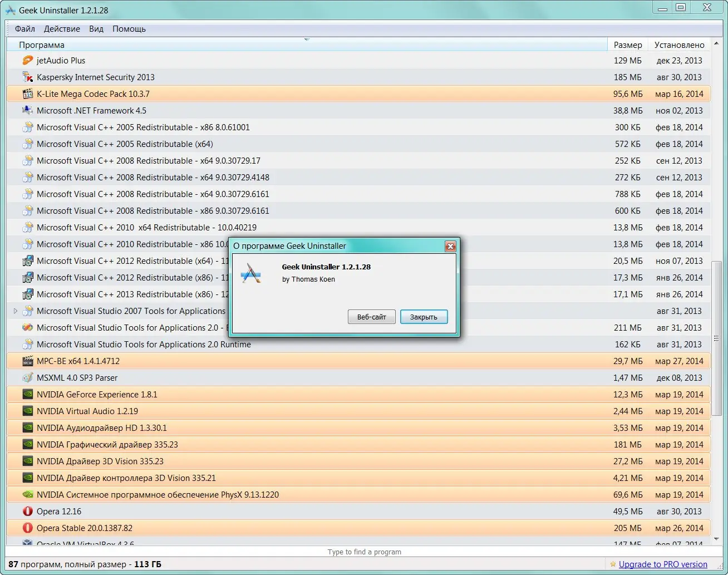Click the Geek Uninstaller title bar icon

[x=10, y=10]
